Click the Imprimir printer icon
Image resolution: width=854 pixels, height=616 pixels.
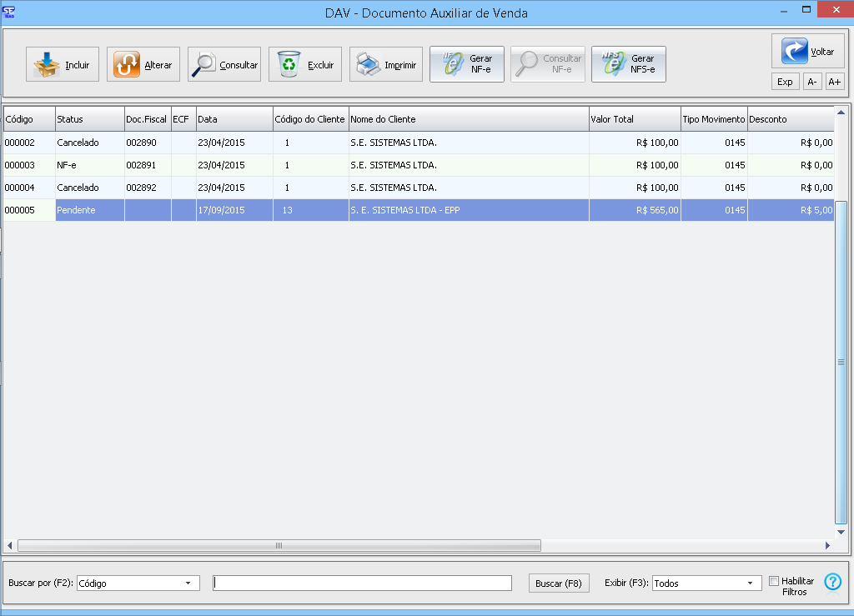[369, 64]
